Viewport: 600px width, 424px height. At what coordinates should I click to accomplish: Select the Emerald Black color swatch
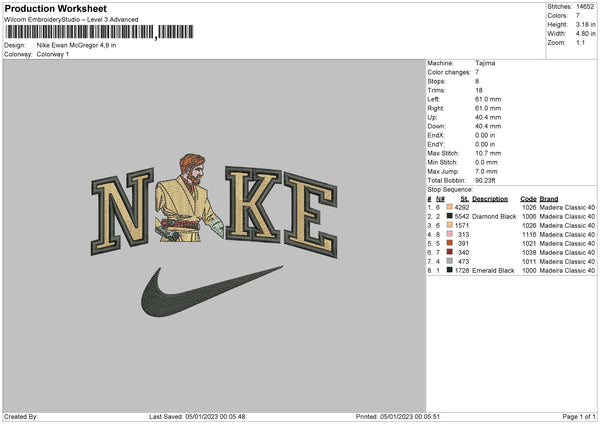(x=450, y=270)
